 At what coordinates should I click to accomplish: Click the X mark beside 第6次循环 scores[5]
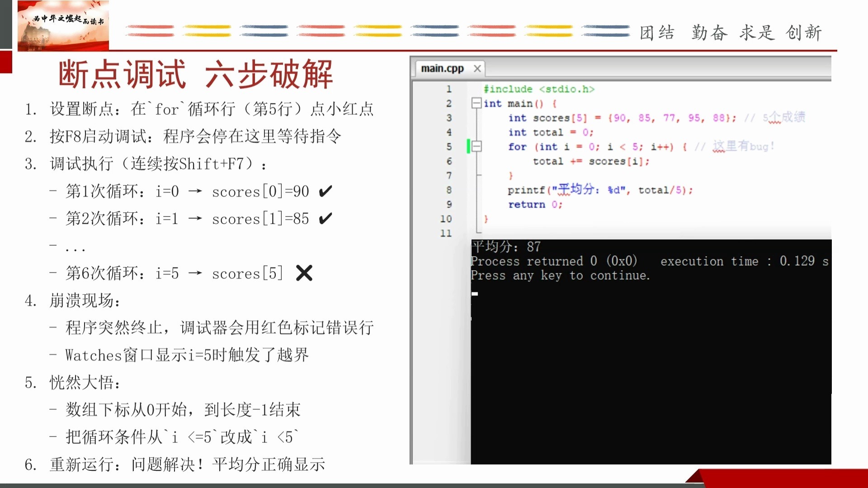[304, 273]
